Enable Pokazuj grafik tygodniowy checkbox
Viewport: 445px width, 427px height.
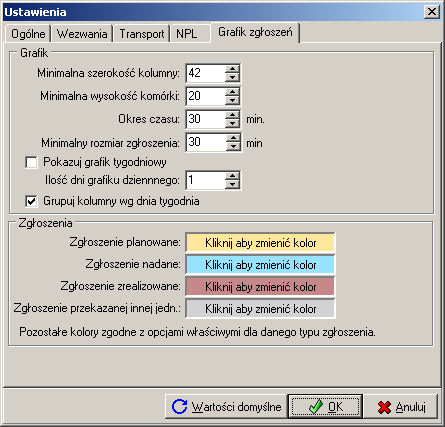(x=31, y=163)
